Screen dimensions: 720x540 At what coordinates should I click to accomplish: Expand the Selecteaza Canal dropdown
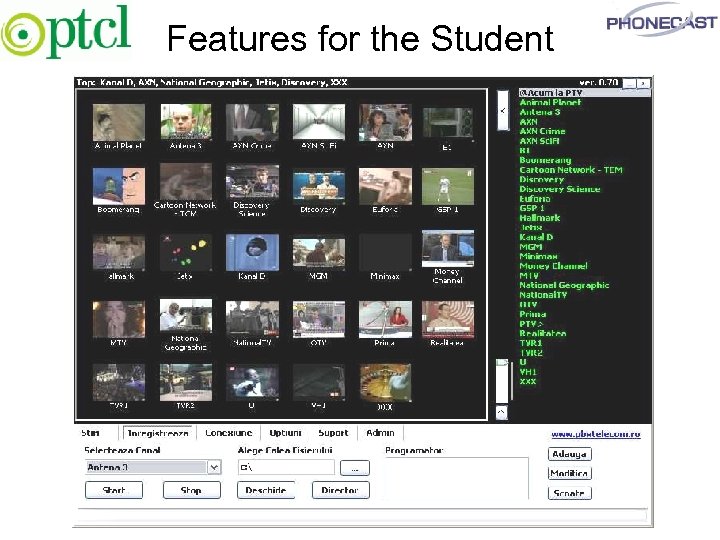pos(214,467)
